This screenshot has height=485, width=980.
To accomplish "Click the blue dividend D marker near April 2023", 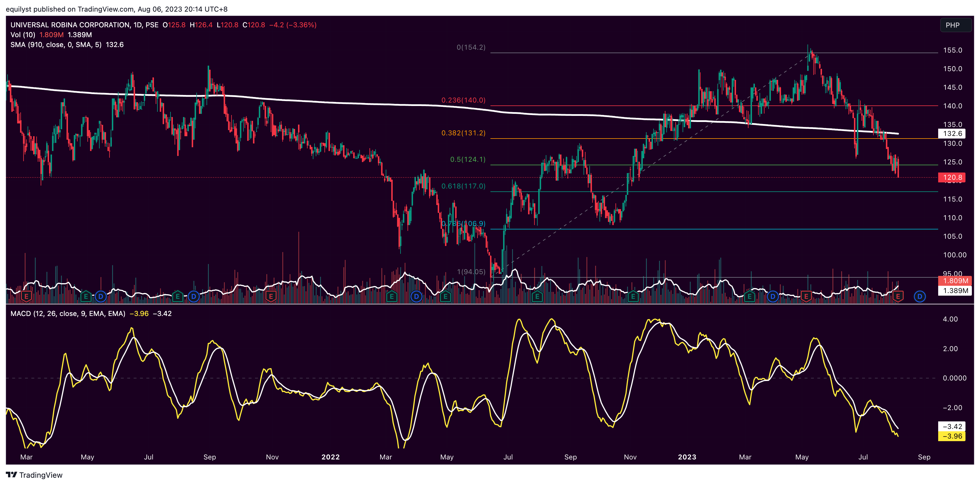I will pyautogui.click(x=773, y=296).
